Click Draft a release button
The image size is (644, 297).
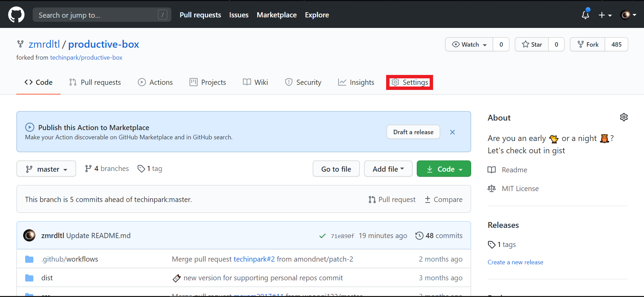tap(413, 132)
